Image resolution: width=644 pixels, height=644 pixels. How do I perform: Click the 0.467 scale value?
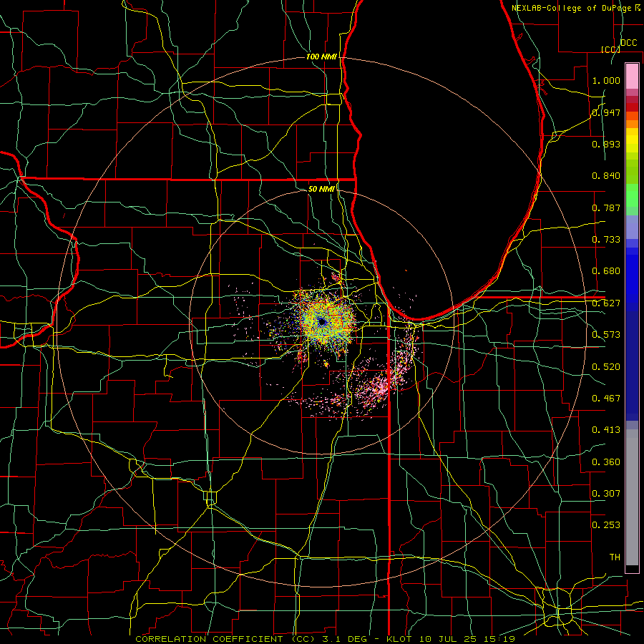[x=606, y=399]
